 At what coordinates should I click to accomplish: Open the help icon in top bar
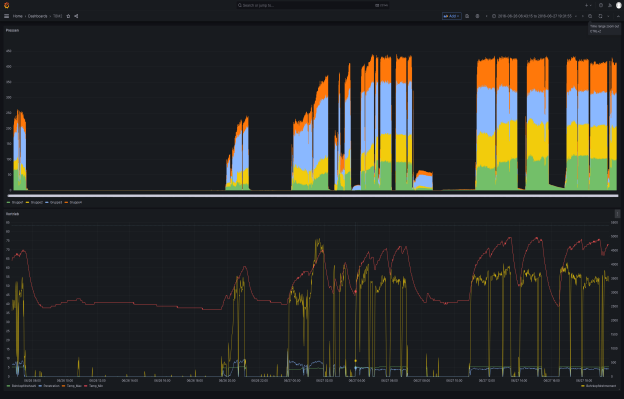(x=601, y=5)
